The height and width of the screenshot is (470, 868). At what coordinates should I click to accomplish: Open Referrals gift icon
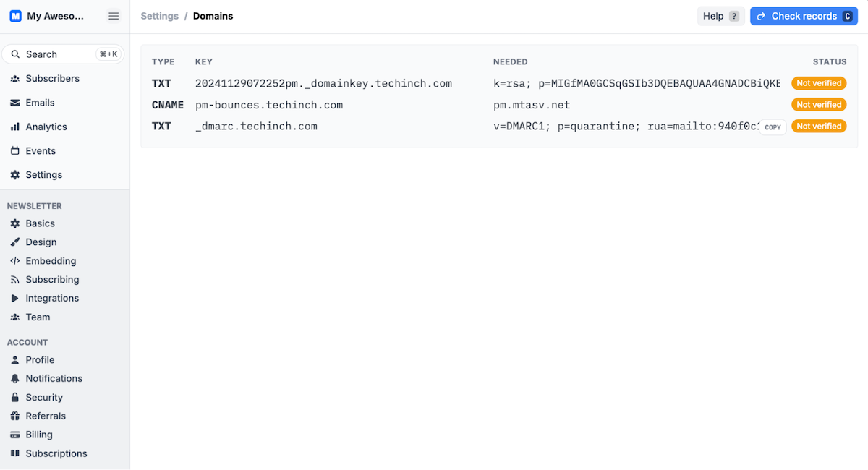15,416
